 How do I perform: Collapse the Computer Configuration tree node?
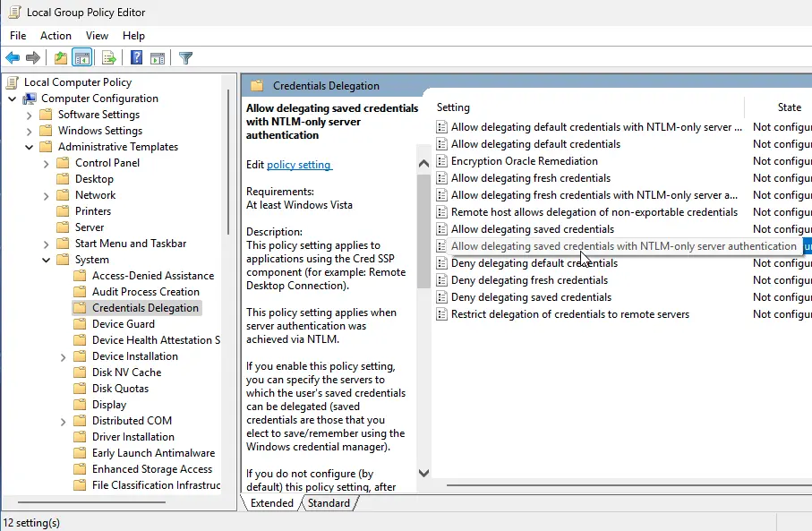point(13,98)
